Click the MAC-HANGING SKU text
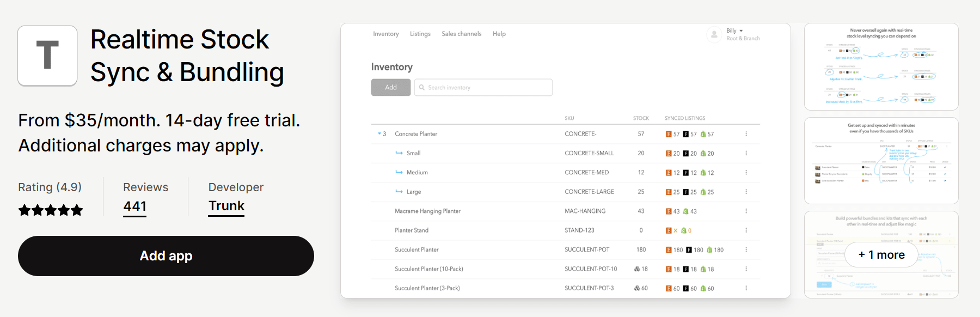The height and width of the screenshot is (317, 980). tap(585, 211)
